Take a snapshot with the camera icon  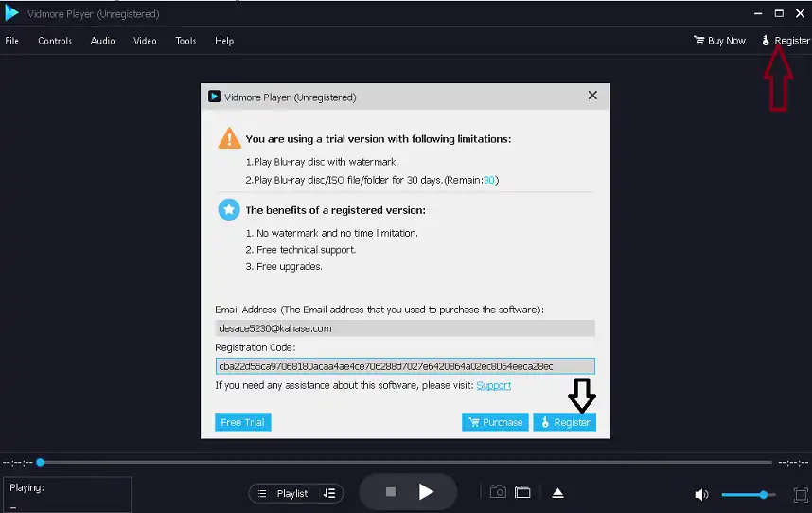(x=498, y=492)
